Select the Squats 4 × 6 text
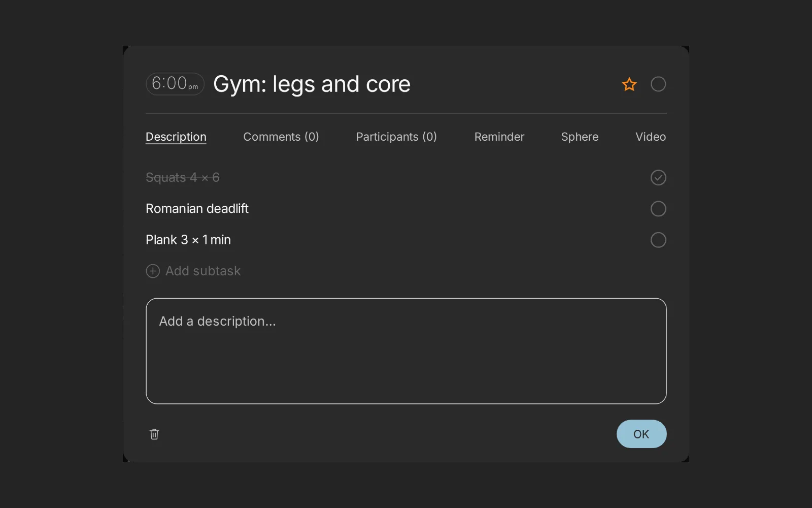Screen dimensions: 812x508 click(183, 177)
